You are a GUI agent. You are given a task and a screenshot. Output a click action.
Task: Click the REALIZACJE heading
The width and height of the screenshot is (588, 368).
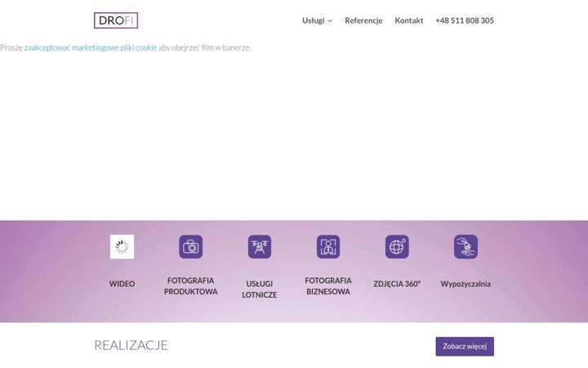click(x=131, y=345)
